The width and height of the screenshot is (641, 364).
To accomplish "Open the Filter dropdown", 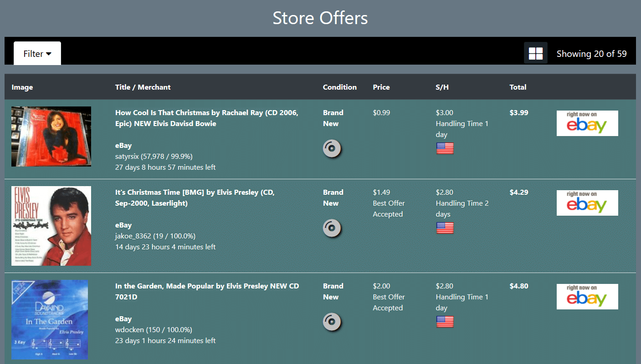I will [x=37, y=54].
